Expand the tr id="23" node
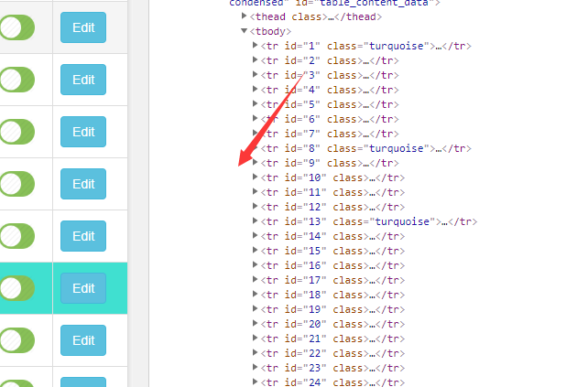This screenshot has width=588, height=387. (255, 366)
